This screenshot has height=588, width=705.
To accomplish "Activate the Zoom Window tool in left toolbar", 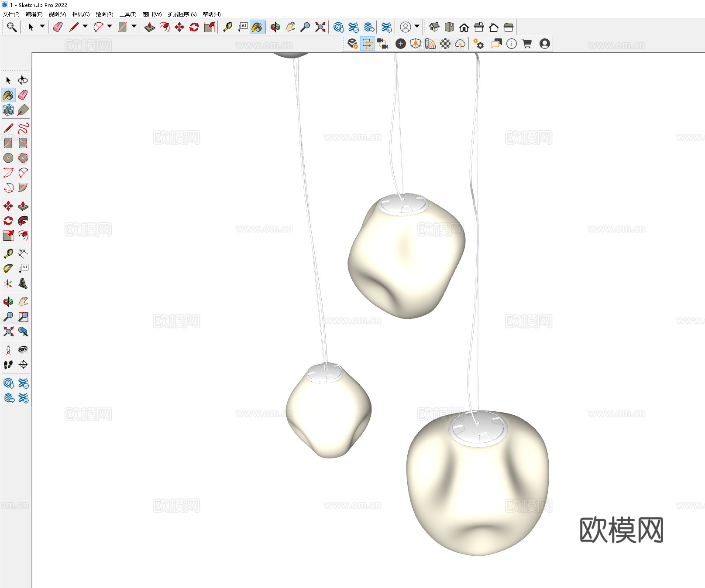I will (23, 317).
